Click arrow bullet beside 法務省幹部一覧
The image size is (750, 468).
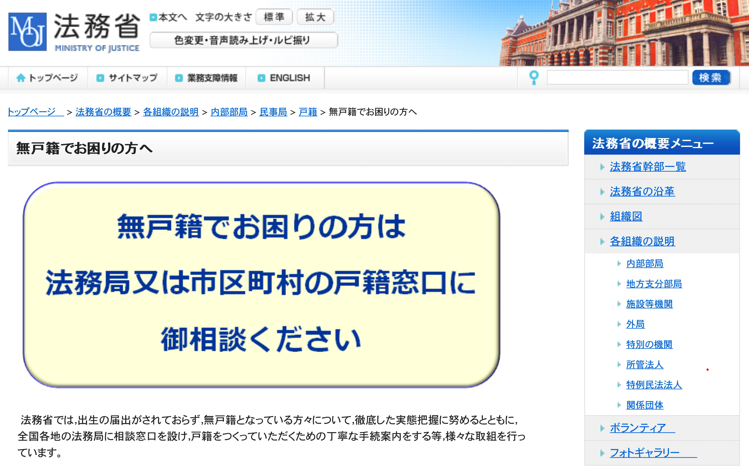[602, 167]
